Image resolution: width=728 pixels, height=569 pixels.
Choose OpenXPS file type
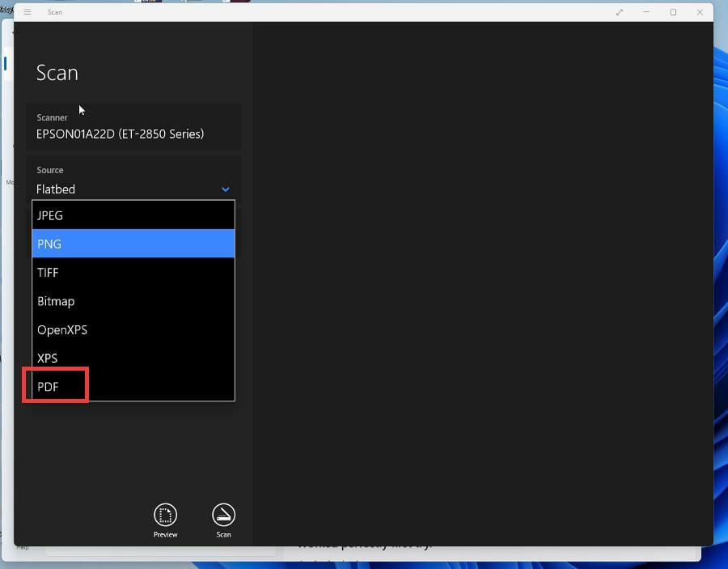[133, 329]
